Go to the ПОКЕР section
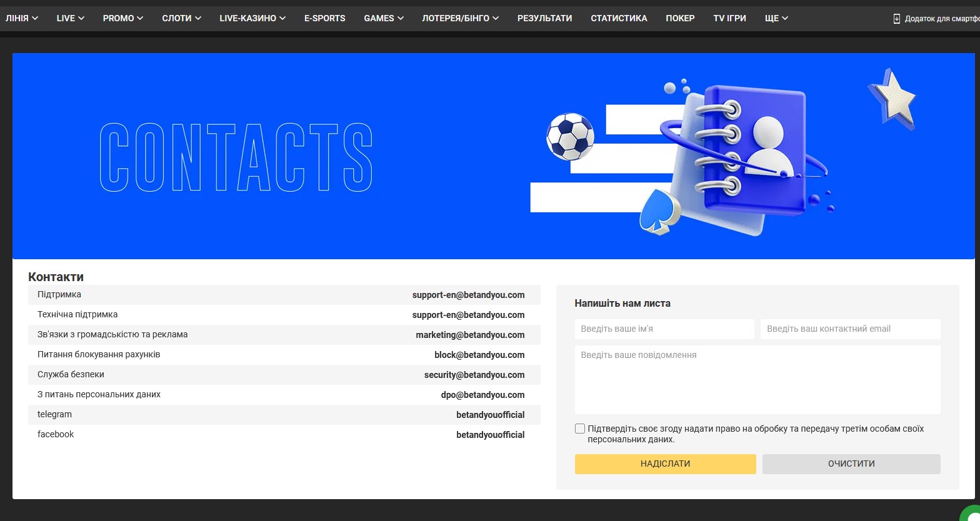 [x=680, y=18]
